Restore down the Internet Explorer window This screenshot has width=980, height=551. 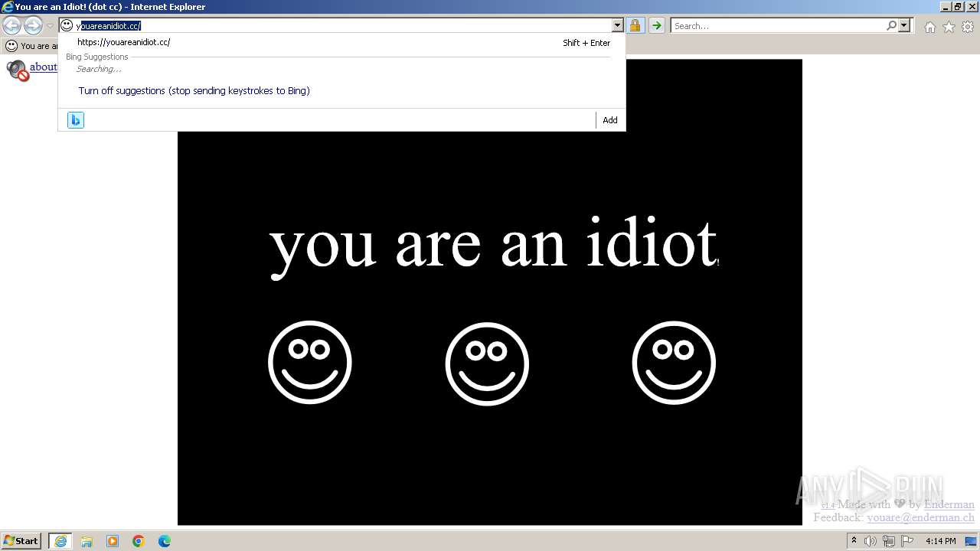point(958,6)
